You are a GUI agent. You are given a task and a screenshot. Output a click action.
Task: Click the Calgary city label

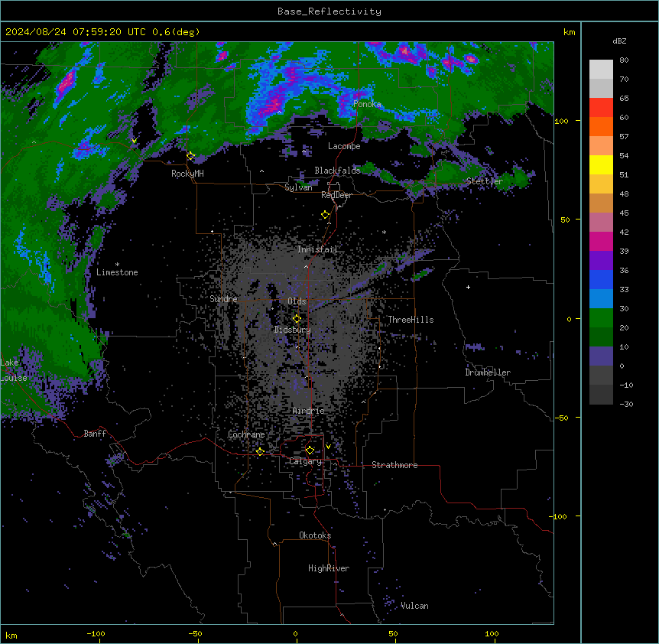(x=305, y=461)
